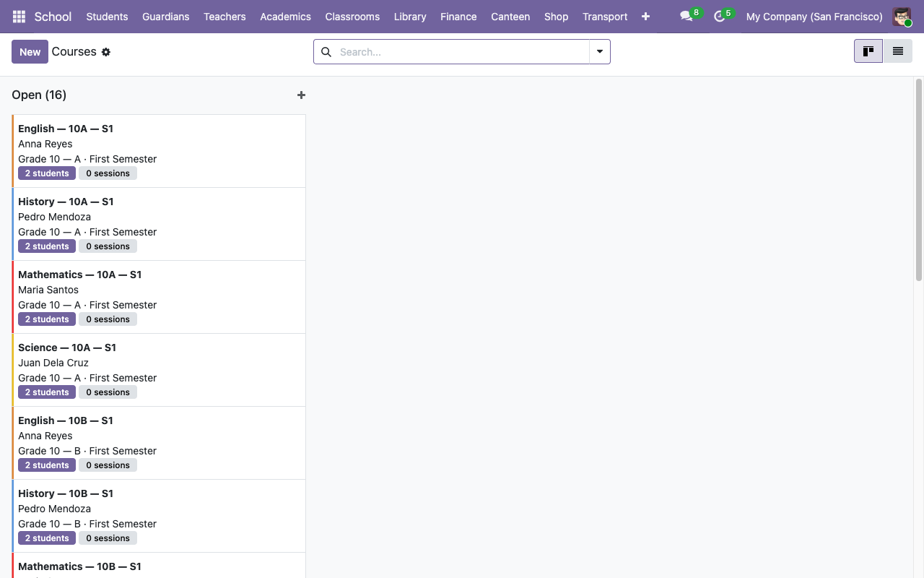Open the Courses gear settings icon

coord(106,52)
